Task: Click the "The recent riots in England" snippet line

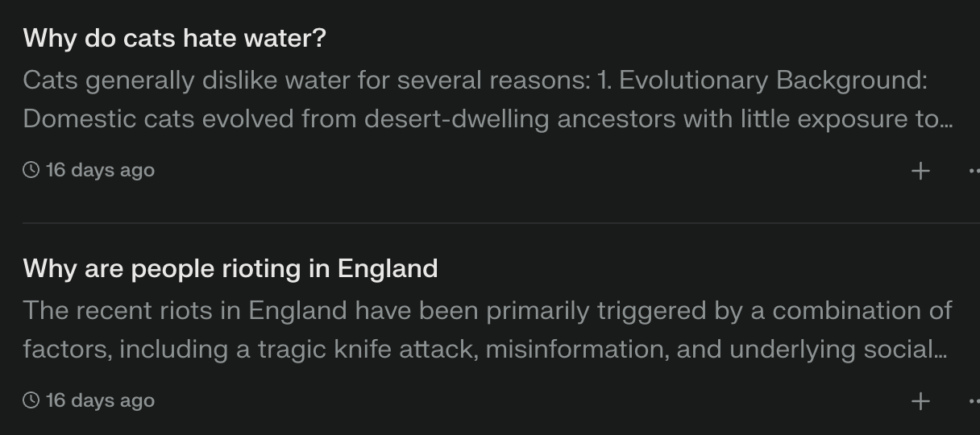Action: (488, 311)
